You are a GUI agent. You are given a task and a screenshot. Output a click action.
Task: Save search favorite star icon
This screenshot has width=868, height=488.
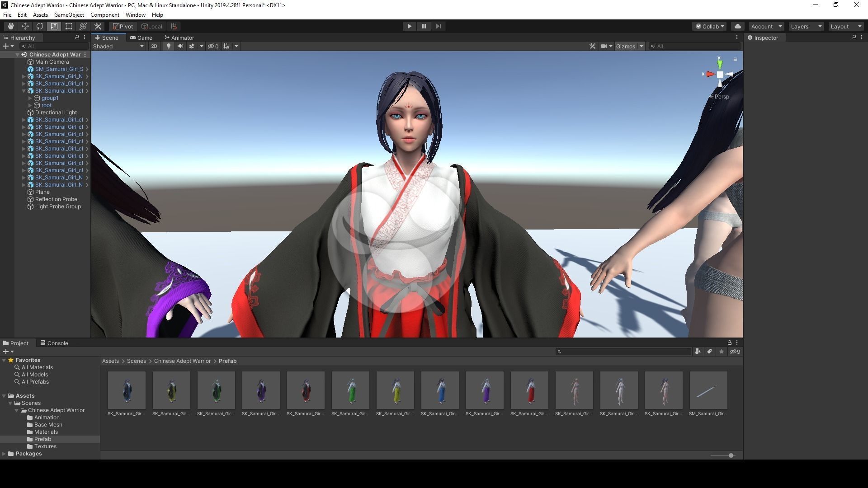722,352
